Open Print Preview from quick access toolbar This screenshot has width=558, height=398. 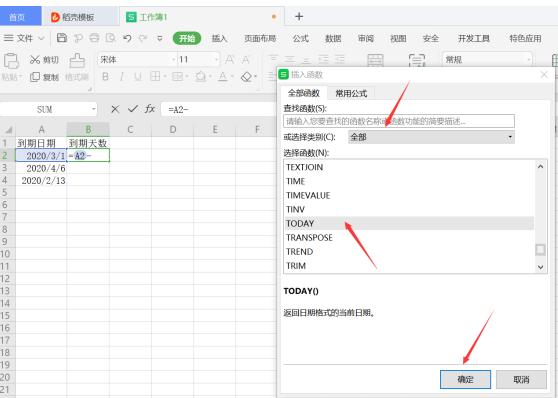pyautogui.click(x=111, y=38)
